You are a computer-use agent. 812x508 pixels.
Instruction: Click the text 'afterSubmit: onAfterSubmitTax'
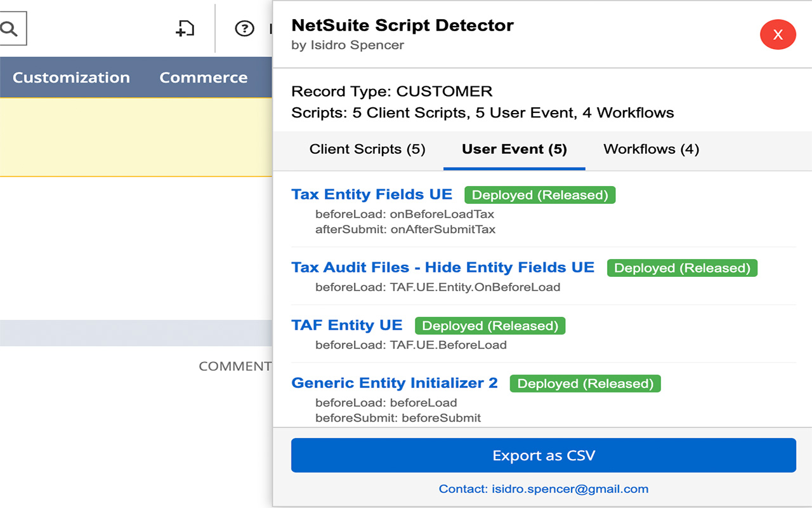coord(405,229)
